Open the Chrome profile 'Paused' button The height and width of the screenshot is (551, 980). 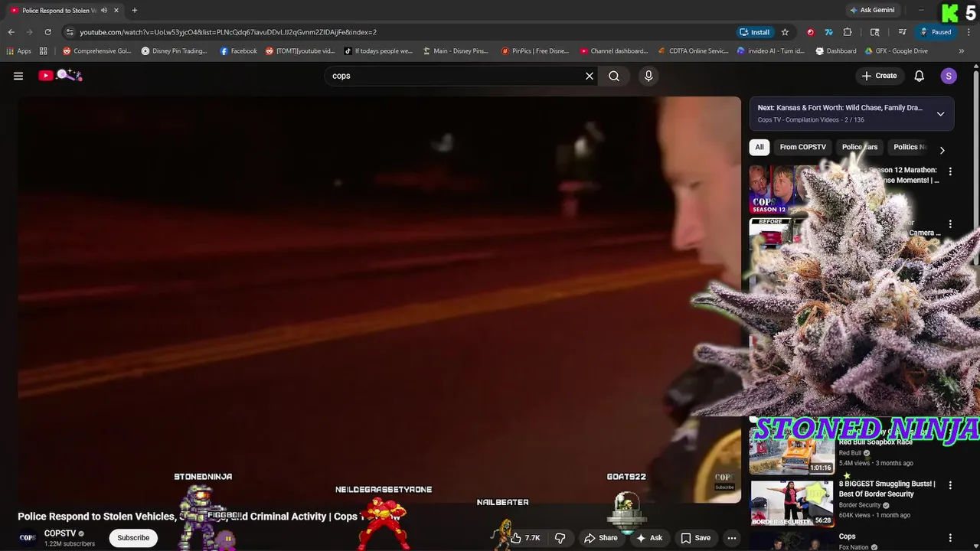tap(936, 32)
